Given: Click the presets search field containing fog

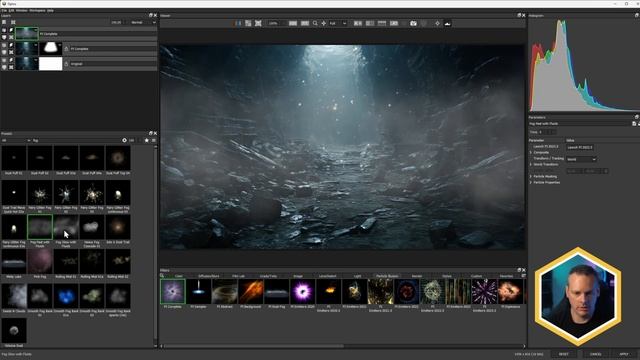Looking at the screenshot, I should pyautogui.click(x=76, y=140).
